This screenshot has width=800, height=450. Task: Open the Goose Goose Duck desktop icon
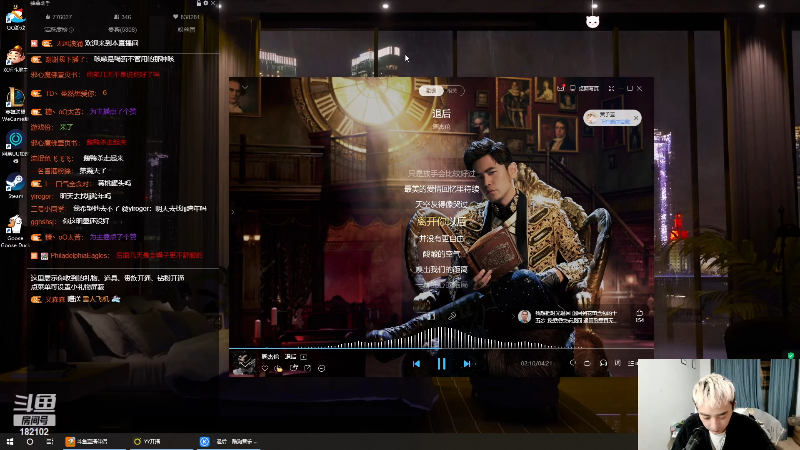pyautogui.click(x=15, y=231)
